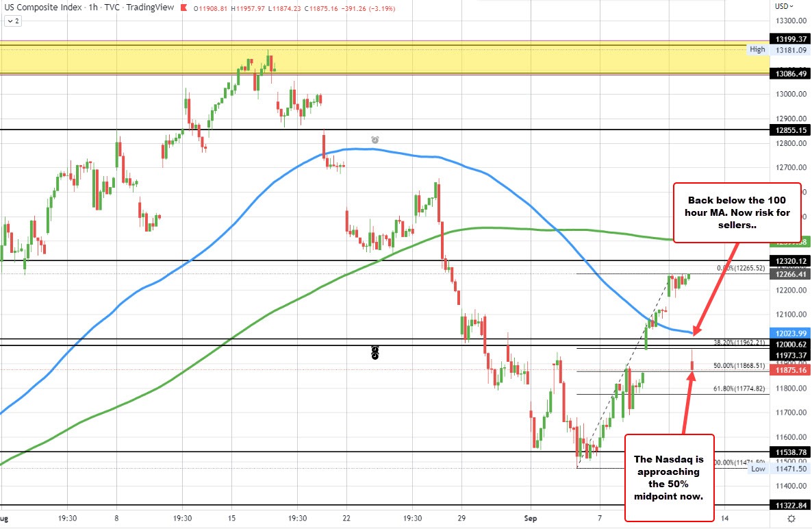Click the Low 11471.50 price label
The height and width of the screenshot is (529, 812).
779,469
